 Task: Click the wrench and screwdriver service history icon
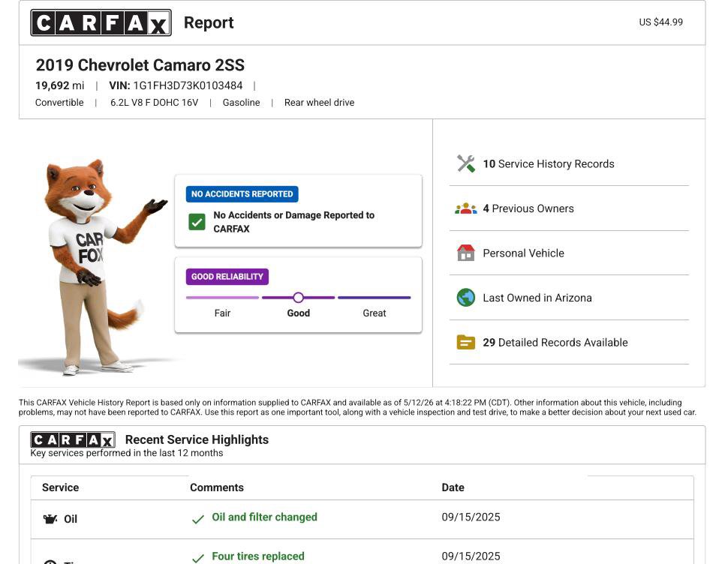[465, 163]
